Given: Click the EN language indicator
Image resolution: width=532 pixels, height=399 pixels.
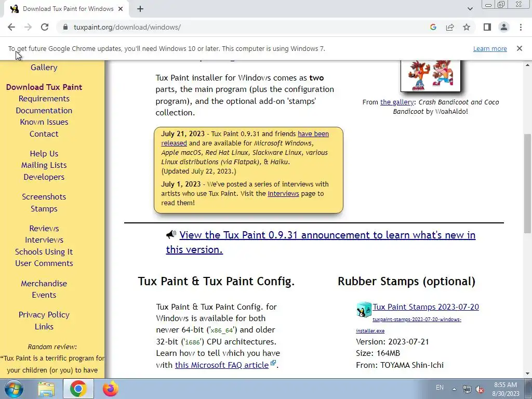Looking at the screenshot, I should (440, 388).
